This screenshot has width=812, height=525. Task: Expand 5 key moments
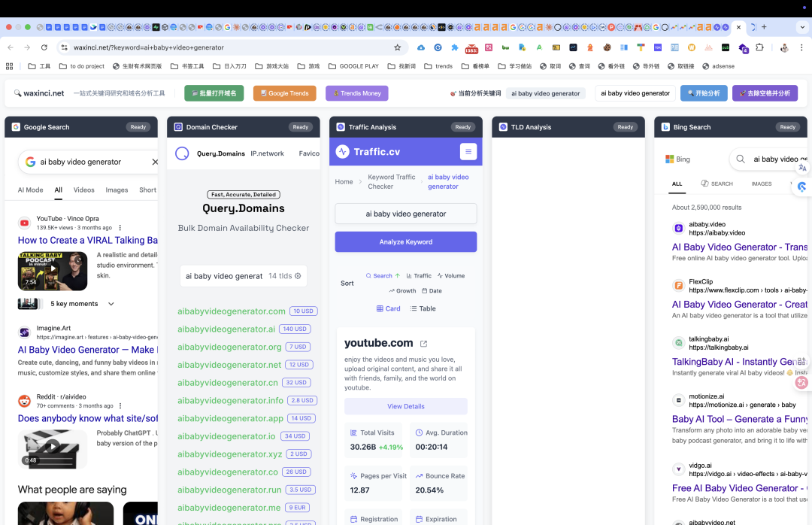tap(82, 304)
